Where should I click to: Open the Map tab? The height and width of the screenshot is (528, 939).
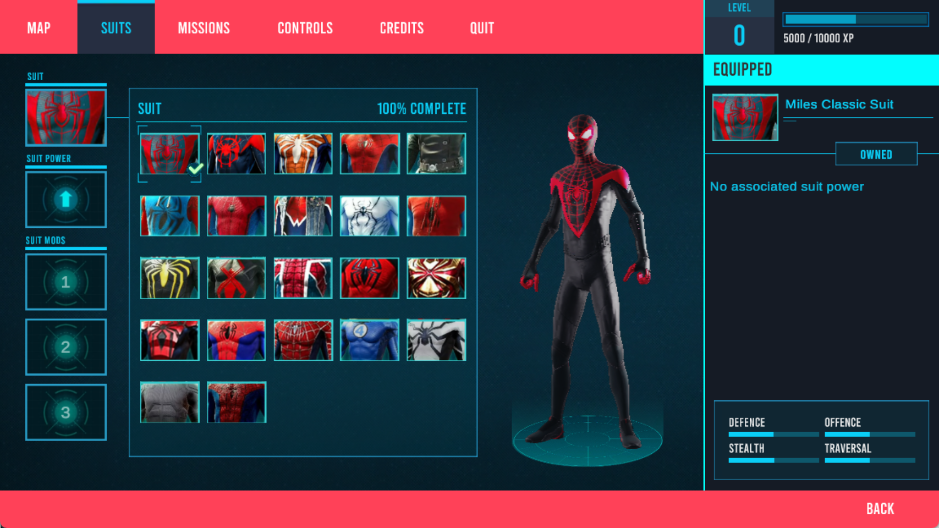[x=39, y=28]
